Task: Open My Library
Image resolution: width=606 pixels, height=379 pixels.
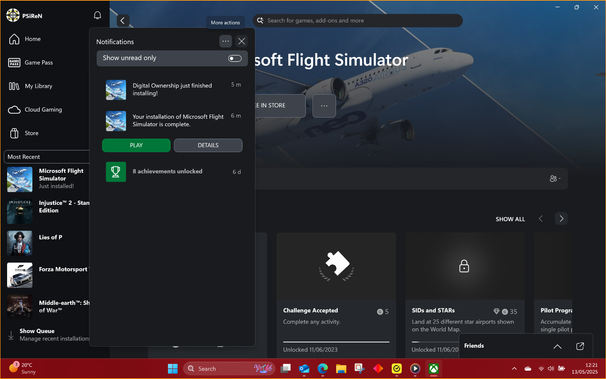Action: pyautogui.click(x=38, y=86)
